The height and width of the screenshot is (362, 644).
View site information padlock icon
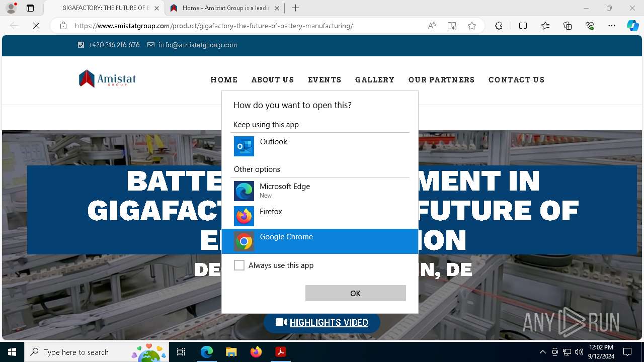coord(63,26)
